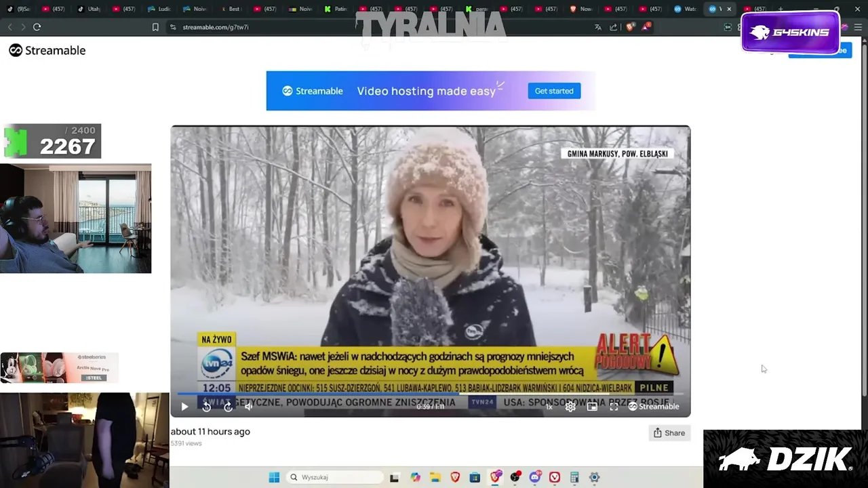Reload the page in the browser
The width and height of the screenshot is (868, 488).
point(37,27)
